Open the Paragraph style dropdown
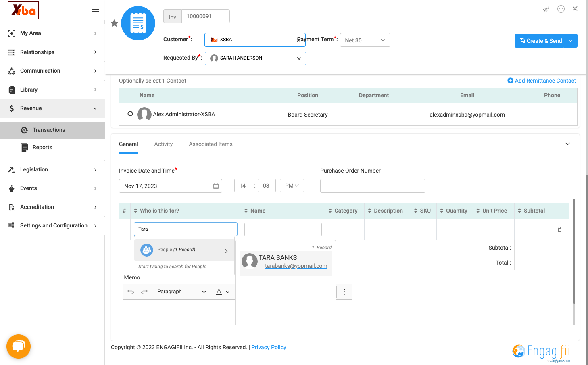The width and height of the screenshot is (588, 365). coord(181,292)
